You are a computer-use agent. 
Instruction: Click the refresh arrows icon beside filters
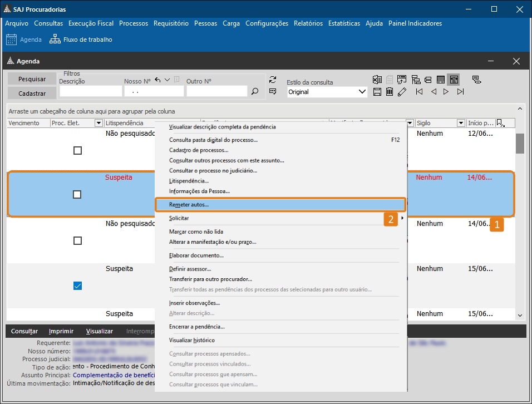pos(273,80)
